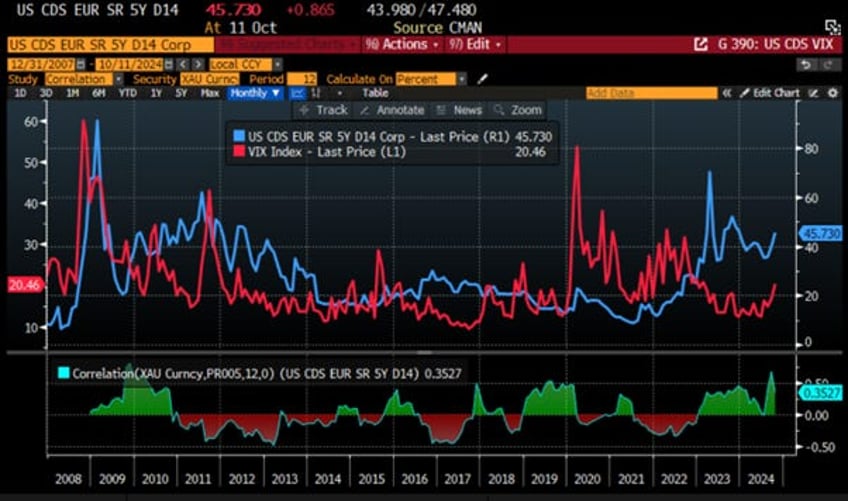
Task: Click the VIX Index Last Price legend label
Action: click(x=327, y=151)
